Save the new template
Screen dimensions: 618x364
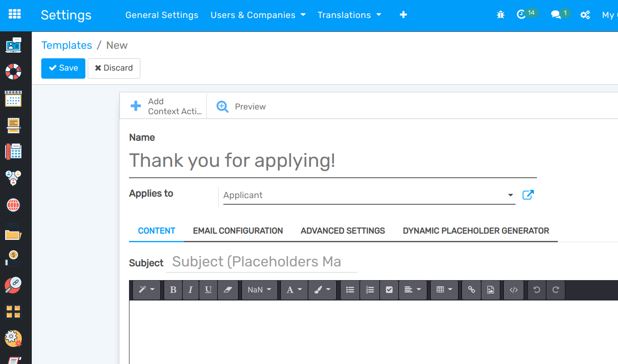click(63, 68)
